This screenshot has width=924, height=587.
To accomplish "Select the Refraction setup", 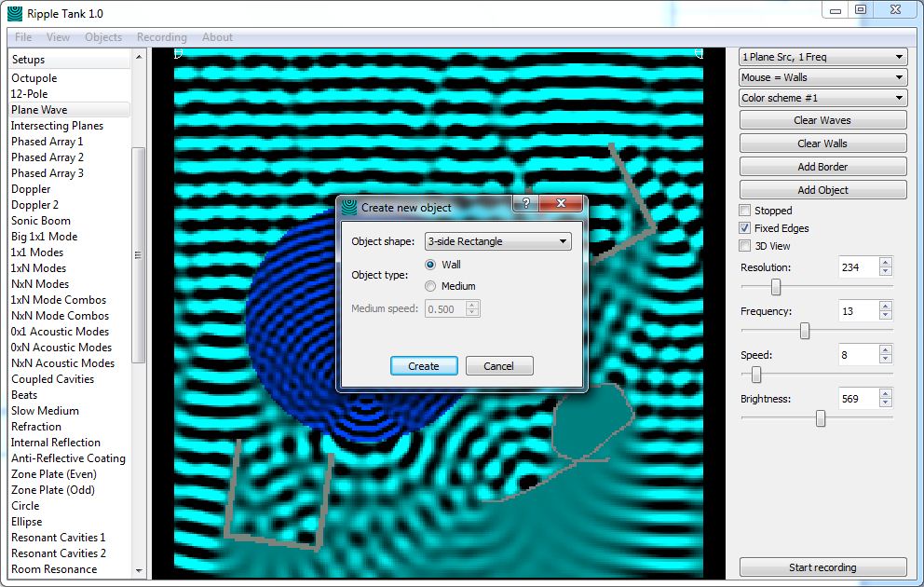I will coord(36,427).
